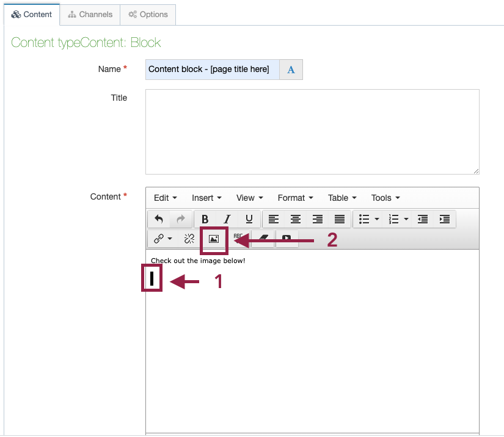The image size is (504, 437).
Task: Click the insert media video icon
Action: pos(287,237)
